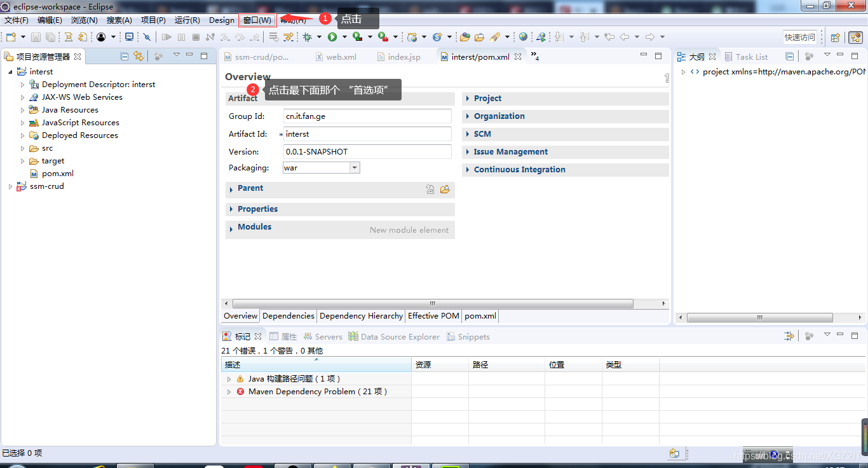
Task: Show the hidden editors list chevron
Action: pyautogui.click(x=534, y=55)
